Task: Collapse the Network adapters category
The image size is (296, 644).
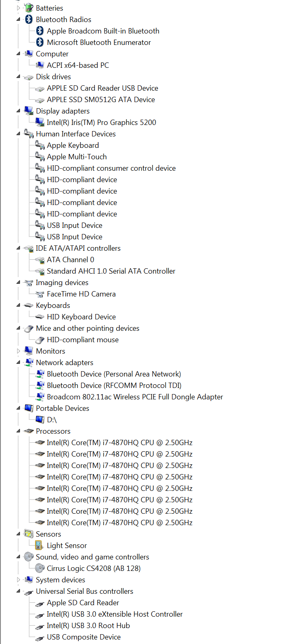Action: coord(18,363)
